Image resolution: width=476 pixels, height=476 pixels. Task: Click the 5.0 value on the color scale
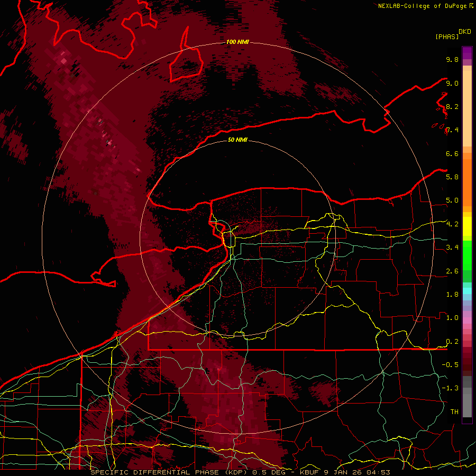(452, 200)
